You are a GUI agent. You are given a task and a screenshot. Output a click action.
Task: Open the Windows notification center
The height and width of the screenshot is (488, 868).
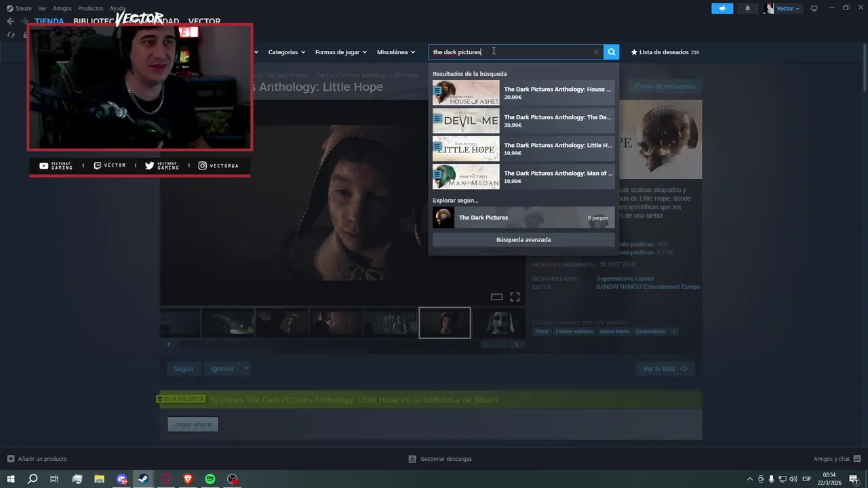[854, 479]
